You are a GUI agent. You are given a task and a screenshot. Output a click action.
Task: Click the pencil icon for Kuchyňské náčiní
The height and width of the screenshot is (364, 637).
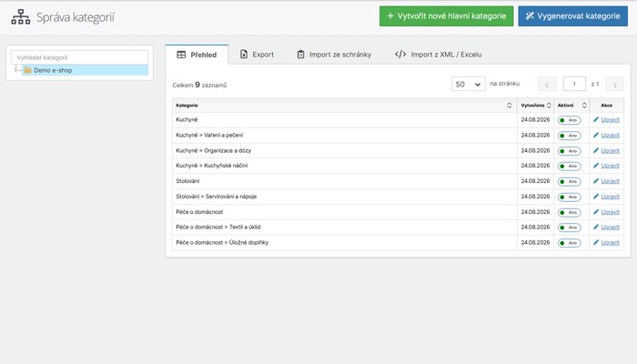[x=596, y=166]
